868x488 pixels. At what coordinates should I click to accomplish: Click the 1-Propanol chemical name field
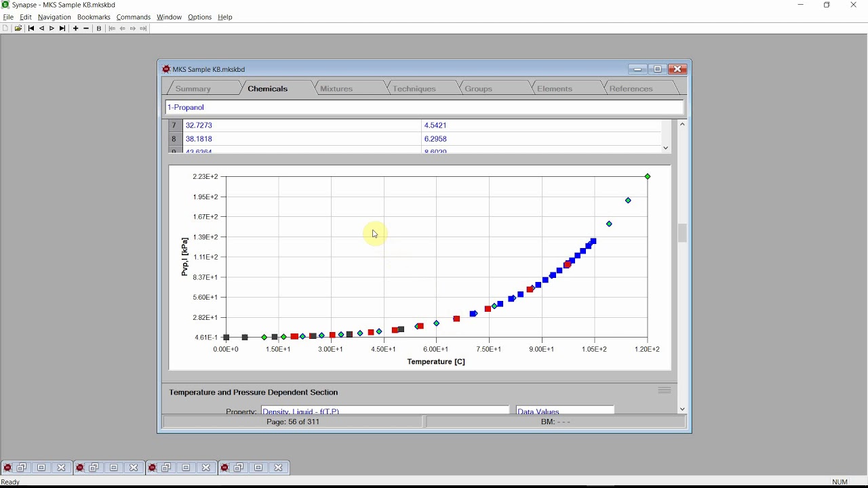pyautogui.click(x=425, y=107)
